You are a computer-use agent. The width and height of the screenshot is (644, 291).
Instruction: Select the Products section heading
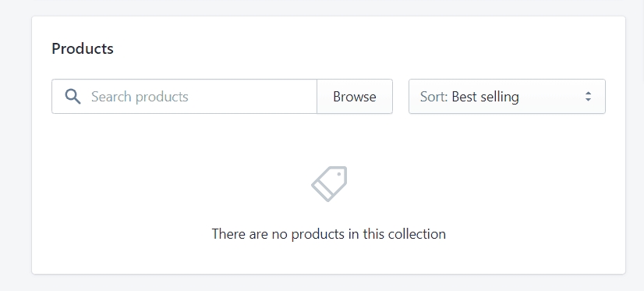tap(83, 48)
